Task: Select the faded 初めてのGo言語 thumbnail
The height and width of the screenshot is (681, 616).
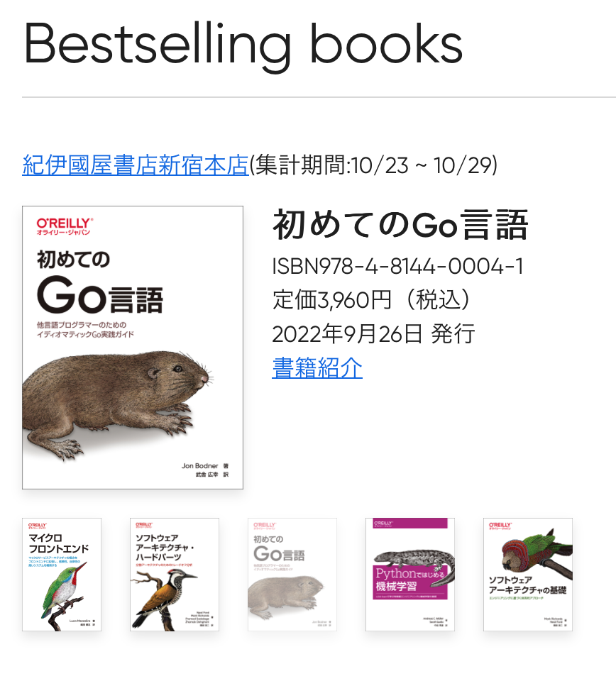Action: 292,574
